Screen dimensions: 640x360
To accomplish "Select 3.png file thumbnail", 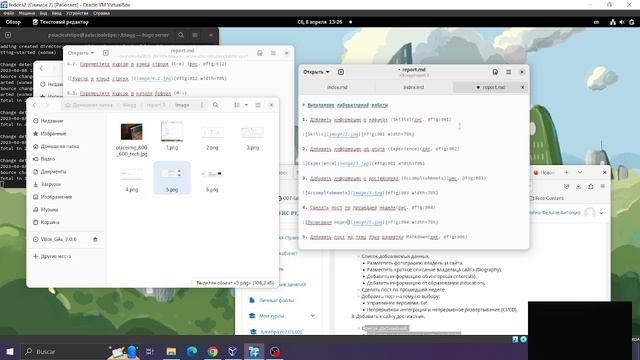I will pyautogui.click(x=252, y=132).
